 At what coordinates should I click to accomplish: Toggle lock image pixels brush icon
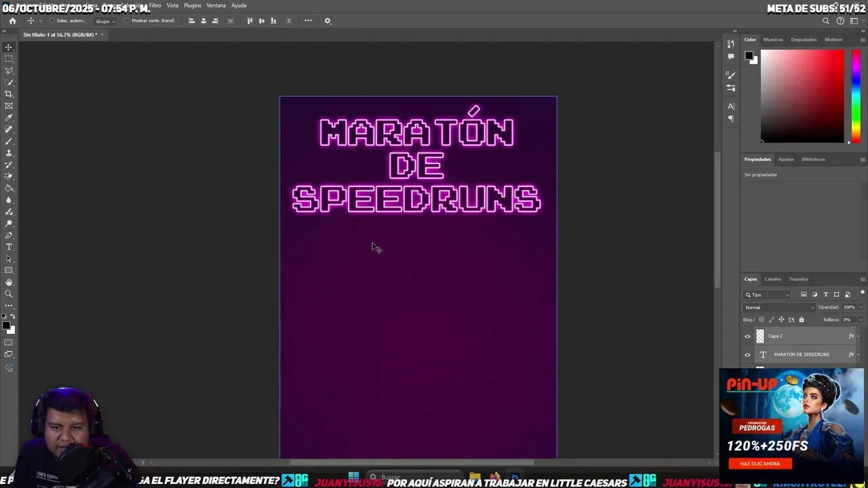click(771, 320)
